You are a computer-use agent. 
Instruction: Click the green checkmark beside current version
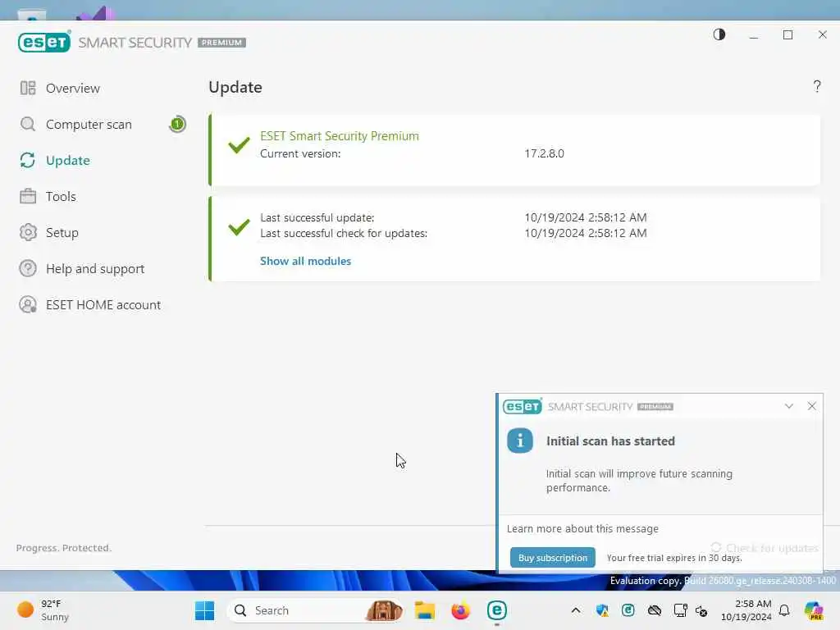239,144
